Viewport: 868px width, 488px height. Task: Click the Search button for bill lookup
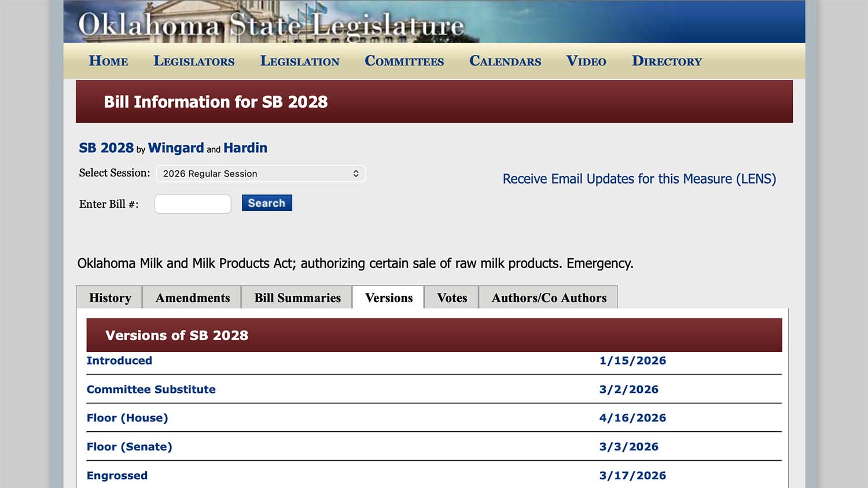[266, 203]
